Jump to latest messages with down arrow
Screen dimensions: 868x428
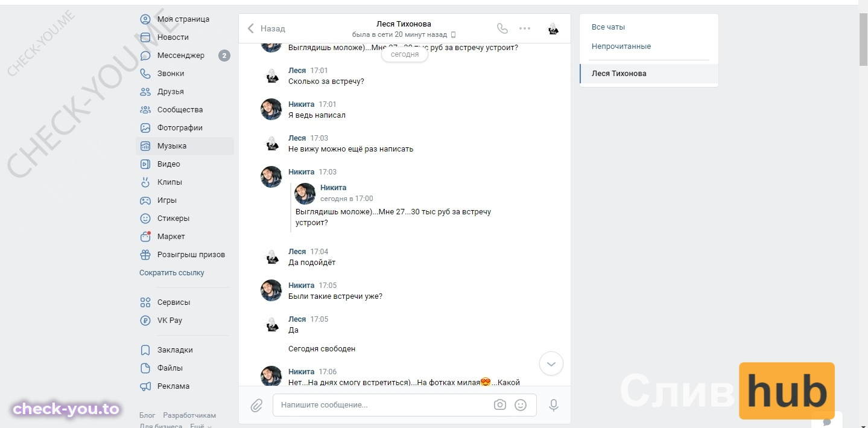551,364
